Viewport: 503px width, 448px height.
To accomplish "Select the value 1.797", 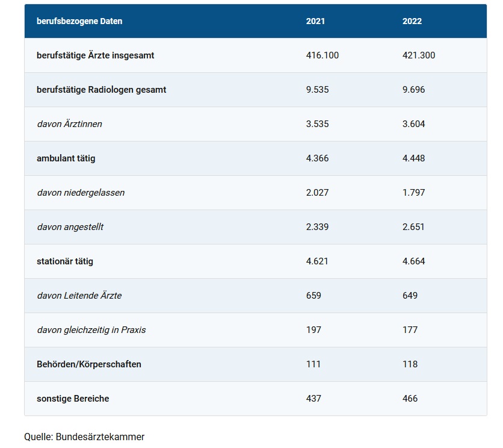I will click(x=414, y=193).
